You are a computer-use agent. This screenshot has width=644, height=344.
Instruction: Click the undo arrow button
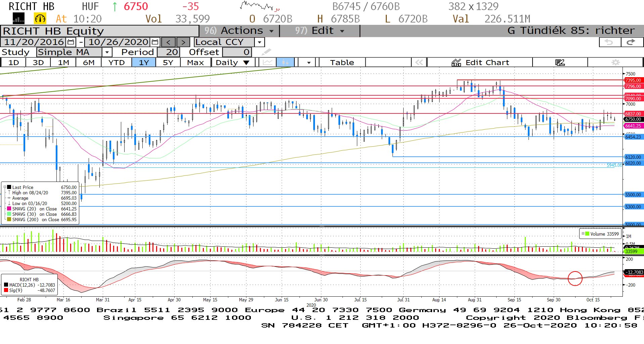pyautogui.click(x=610, y=42)
